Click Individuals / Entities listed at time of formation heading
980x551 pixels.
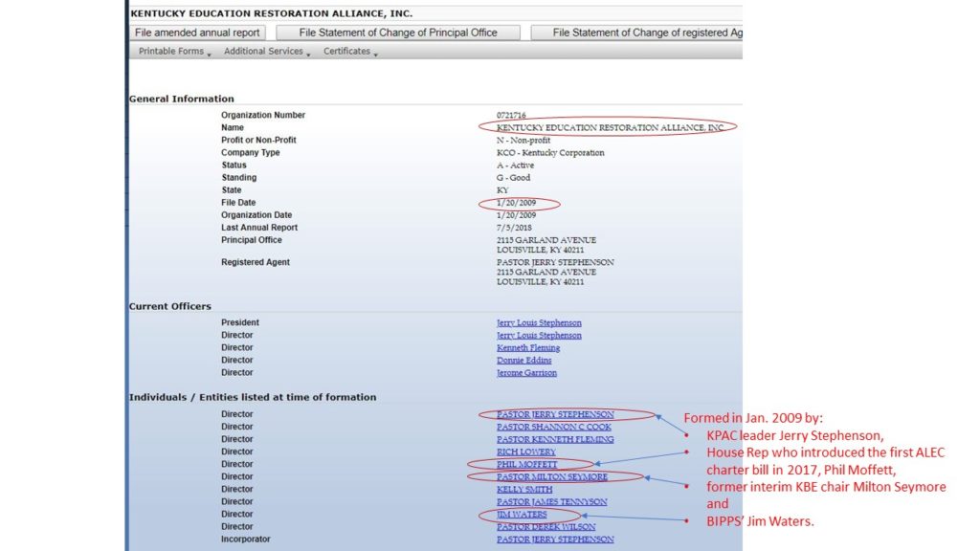[x=253, y=397]
